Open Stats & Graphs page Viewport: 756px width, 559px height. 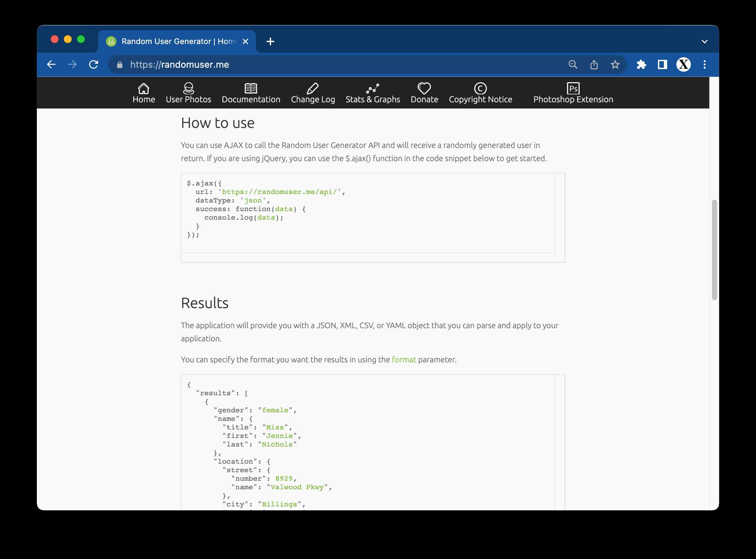[372, 93]
